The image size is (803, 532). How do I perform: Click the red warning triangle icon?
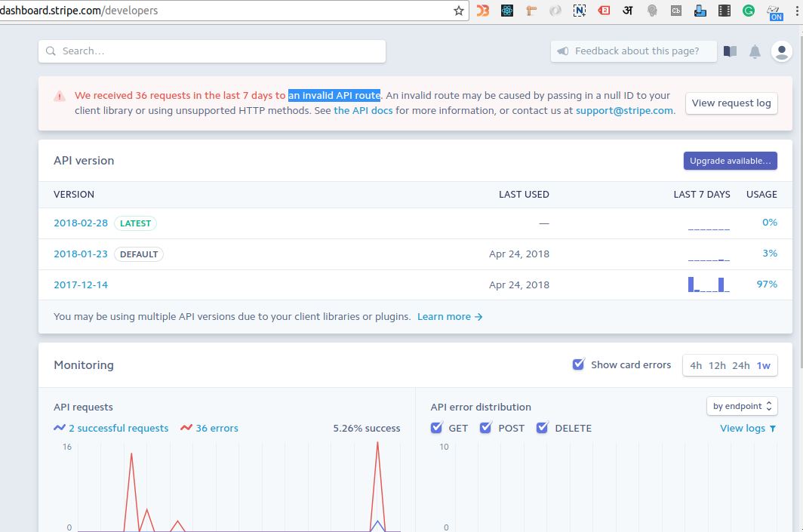(x=60, y=96)
